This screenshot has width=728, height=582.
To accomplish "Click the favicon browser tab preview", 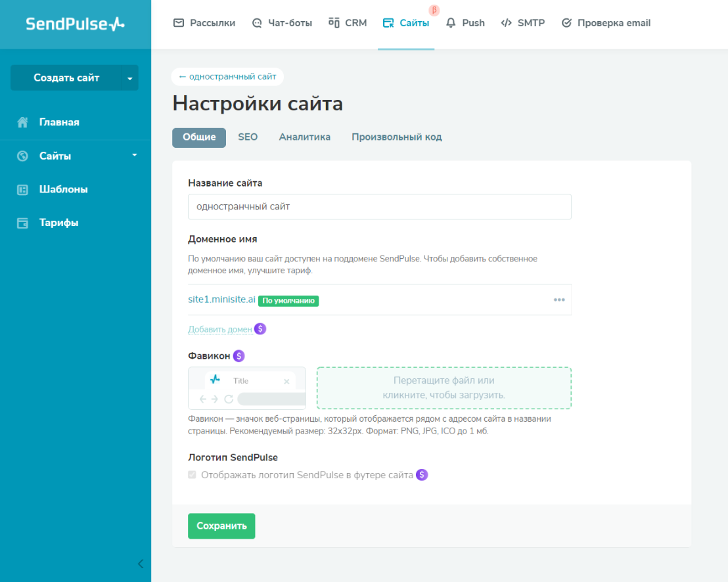I will [x=247, y=388].
